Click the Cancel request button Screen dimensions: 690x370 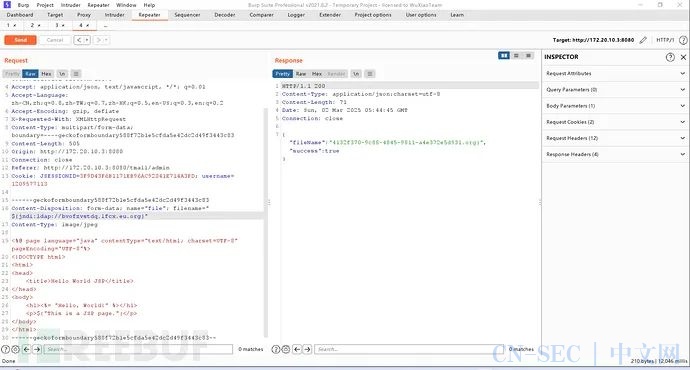[x=55, y=40]
